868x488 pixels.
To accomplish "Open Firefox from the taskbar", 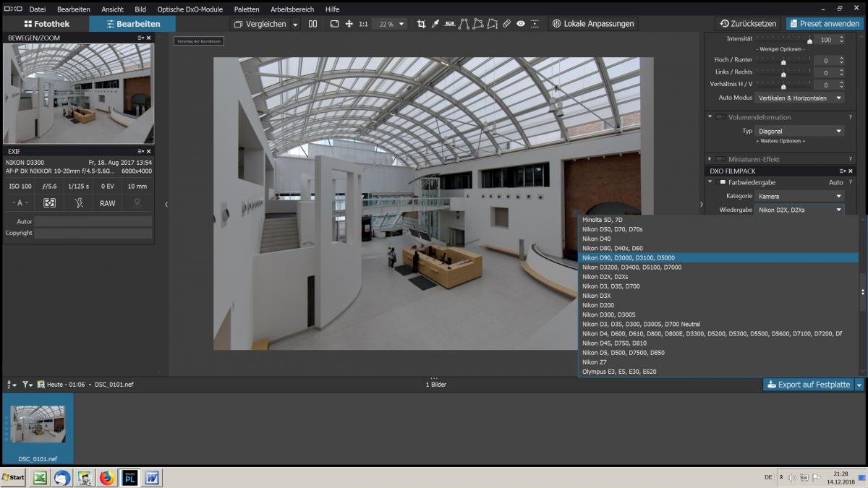I will pos(107,478).
